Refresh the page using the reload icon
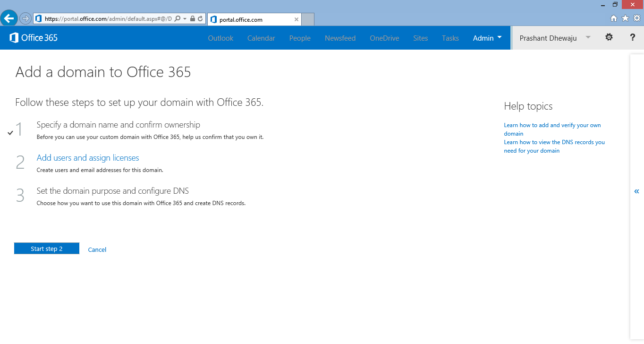Viewport: 644px width, 344px height. [200, 19]
